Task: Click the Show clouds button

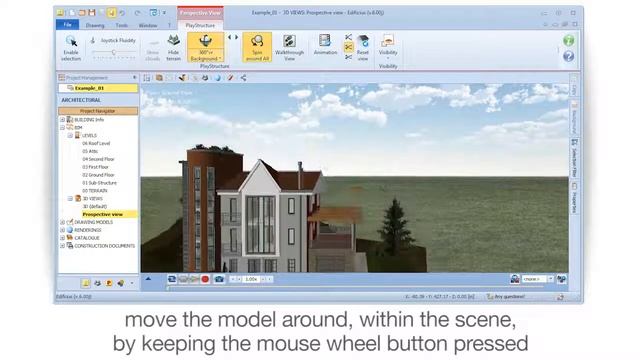Action: 153,50
